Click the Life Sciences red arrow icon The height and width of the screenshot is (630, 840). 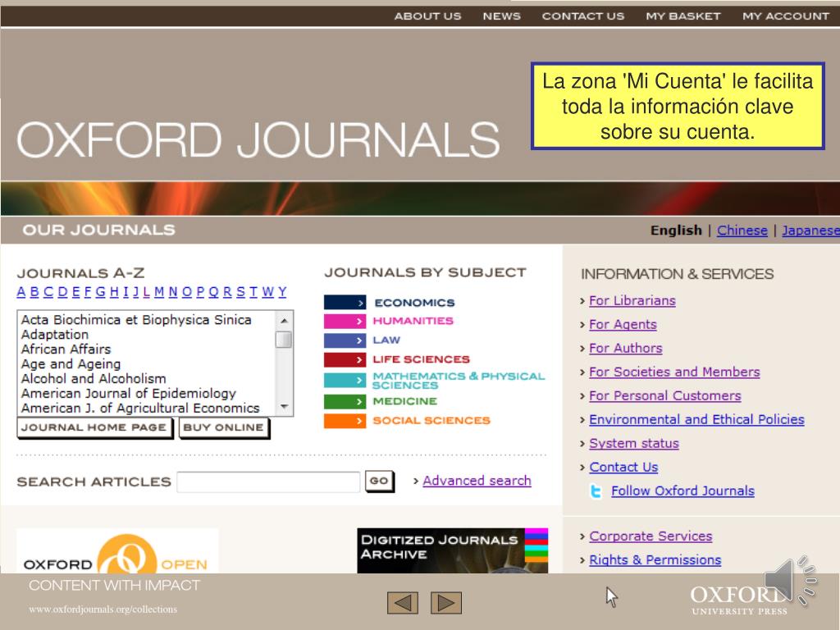[345, 359]
